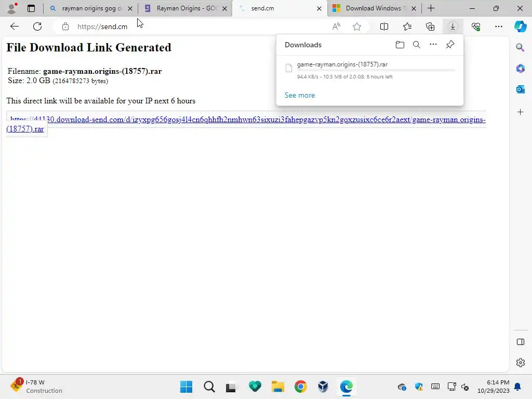Open split screen view

pyautogui.click(x=384, y=26)
